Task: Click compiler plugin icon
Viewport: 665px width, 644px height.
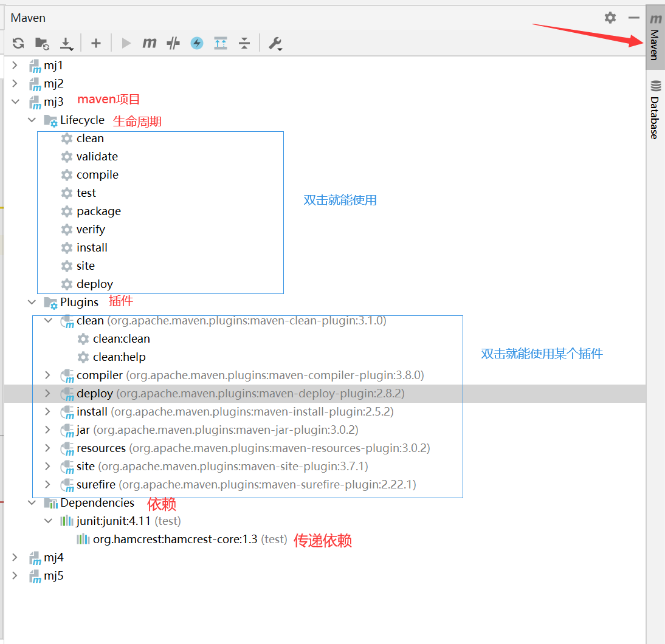Action: tap(67, 376)
